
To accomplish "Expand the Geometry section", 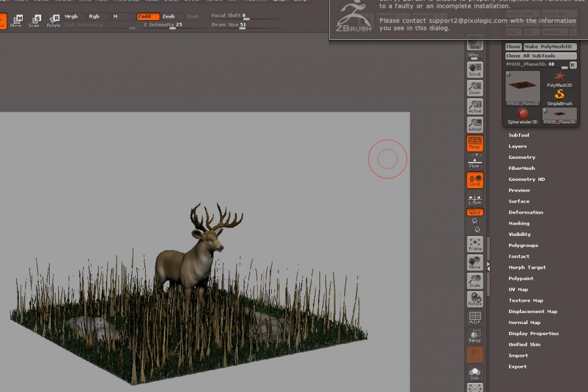I will (x=521, y=157).
